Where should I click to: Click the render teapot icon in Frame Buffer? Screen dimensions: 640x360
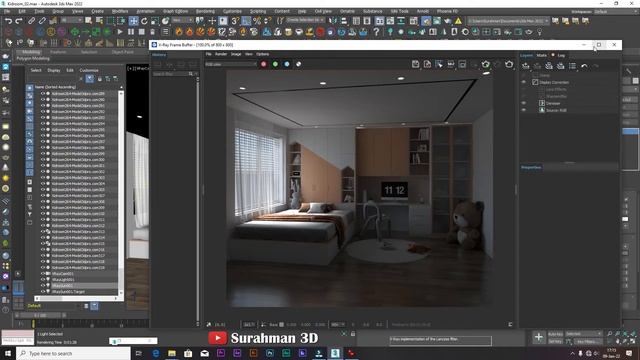509,64
